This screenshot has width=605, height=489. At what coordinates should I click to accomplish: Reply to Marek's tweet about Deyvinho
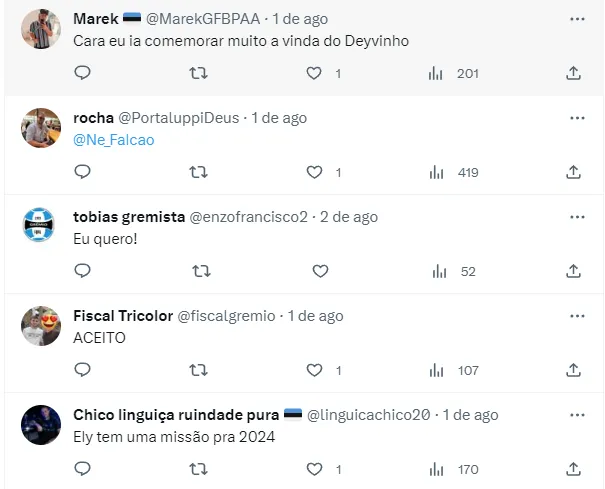coord(83,73)
